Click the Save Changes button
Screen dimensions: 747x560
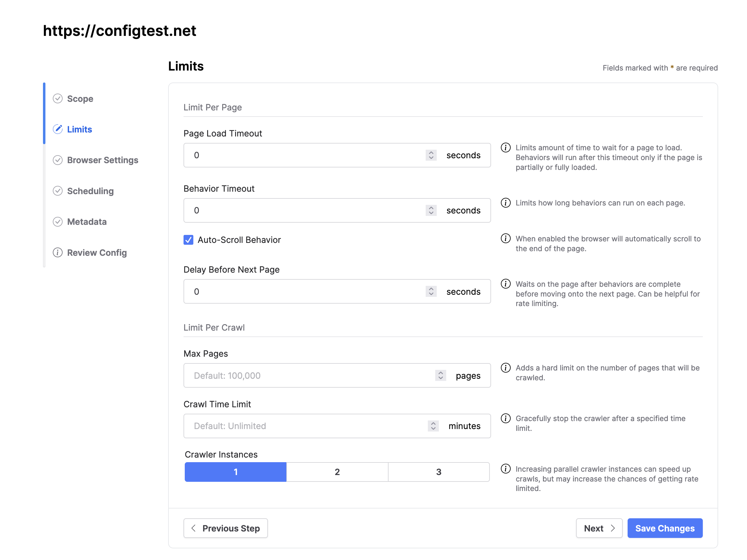click(665, 528)
